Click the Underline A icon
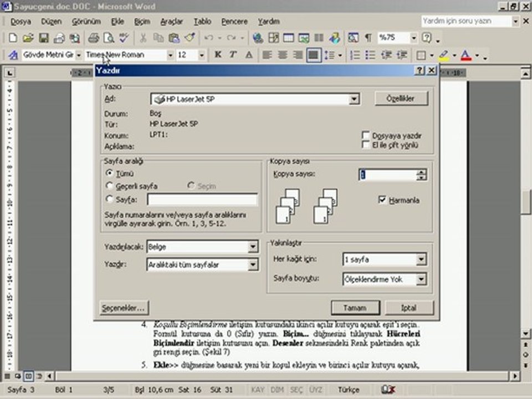532x399 pixels. click(249, 55)
